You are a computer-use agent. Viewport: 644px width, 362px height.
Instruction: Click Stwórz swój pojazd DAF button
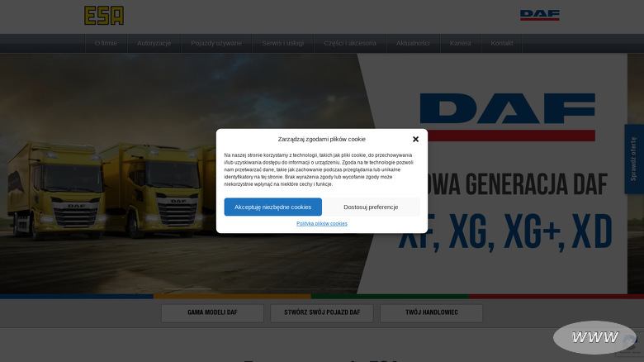point(322,313)
